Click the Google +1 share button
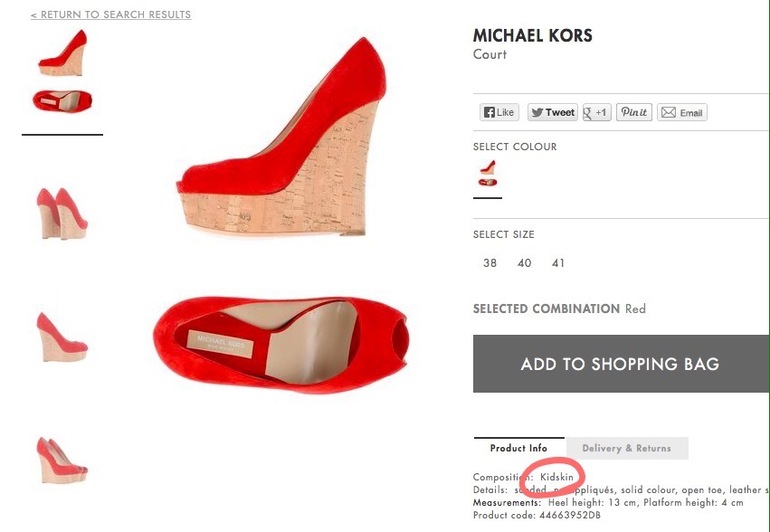 click(x=597, y=113)
